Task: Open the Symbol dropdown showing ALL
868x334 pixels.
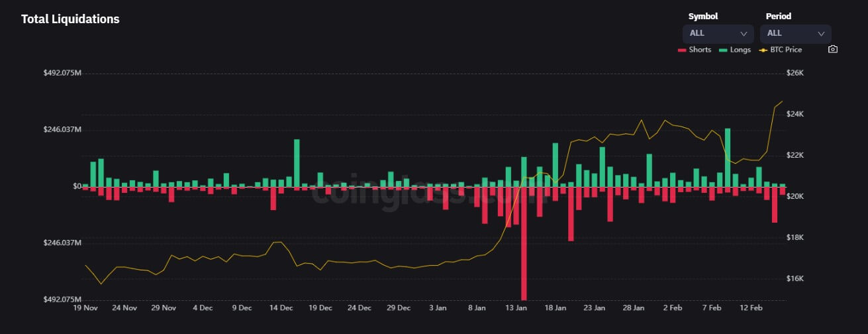Action: point(718,33)
